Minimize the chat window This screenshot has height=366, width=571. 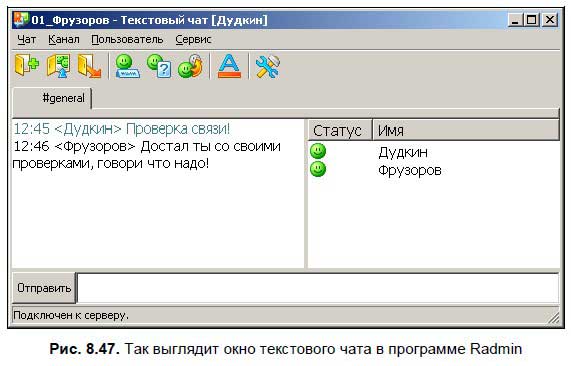point(515,20)
